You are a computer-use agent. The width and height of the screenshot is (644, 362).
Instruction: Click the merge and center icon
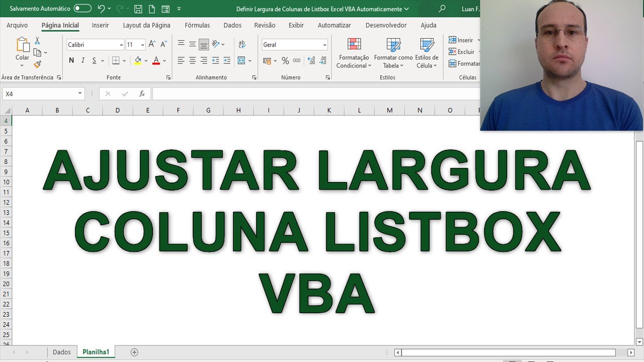click(x=241, y=60)
